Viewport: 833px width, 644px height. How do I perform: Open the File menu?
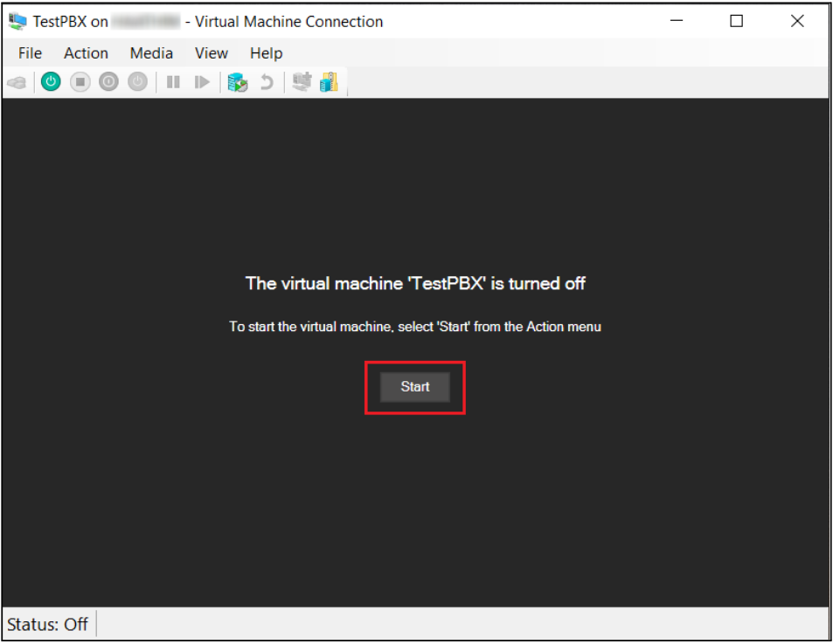pos(30,53)
